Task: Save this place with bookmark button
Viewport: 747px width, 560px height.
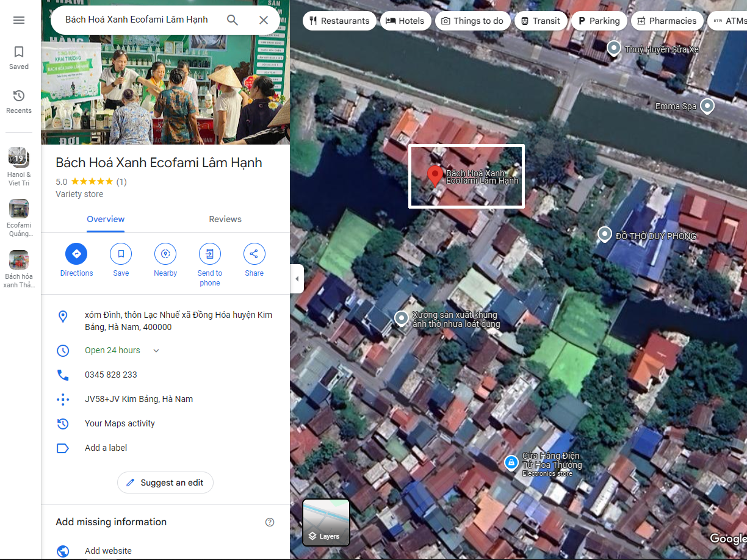Action: pos(121,254)
